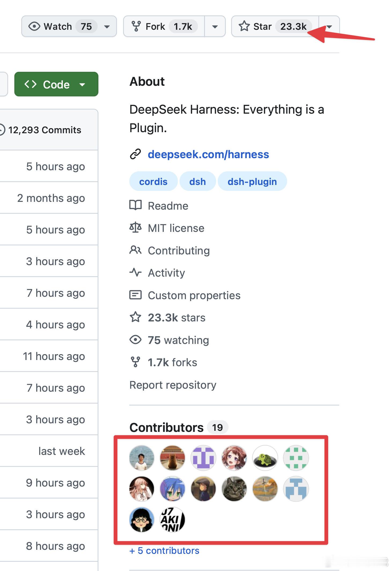This screenshot has height=571, width=392.
Task: Select the cordis topic tag
Action: 153,181
